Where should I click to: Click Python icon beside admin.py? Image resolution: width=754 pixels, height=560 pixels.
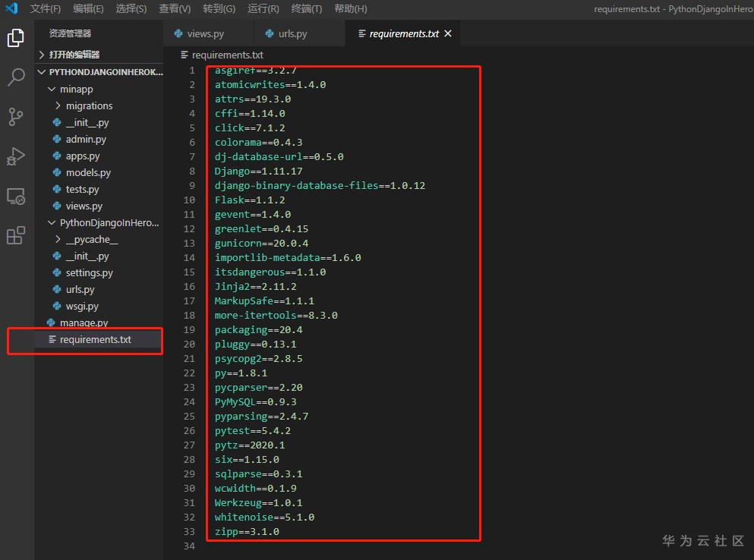[57, 139]
